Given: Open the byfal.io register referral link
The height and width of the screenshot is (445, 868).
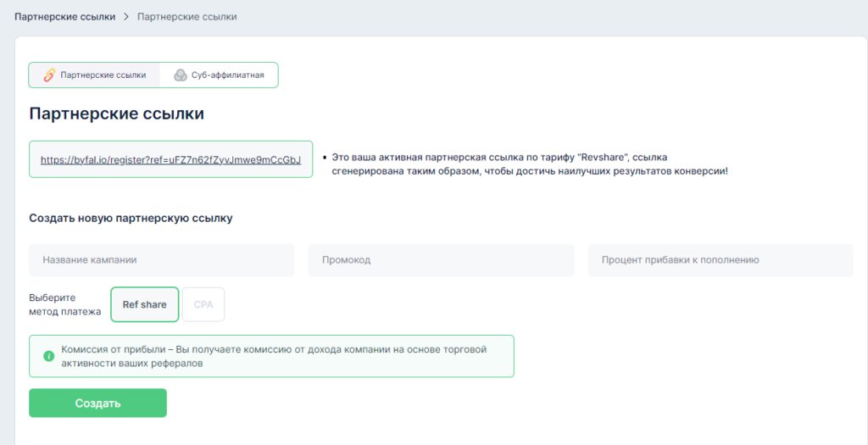Looking at the screenshot, I should (170, 160).
